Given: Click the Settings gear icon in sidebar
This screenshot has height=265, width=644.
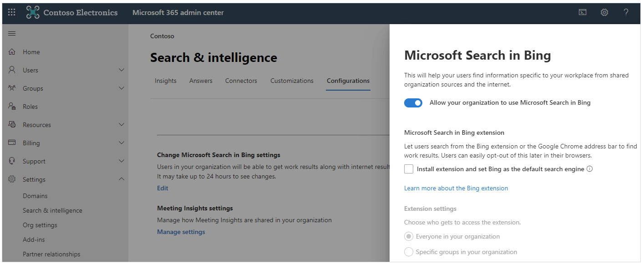Looking at the screenshot, I should click(x=12, y=179).
